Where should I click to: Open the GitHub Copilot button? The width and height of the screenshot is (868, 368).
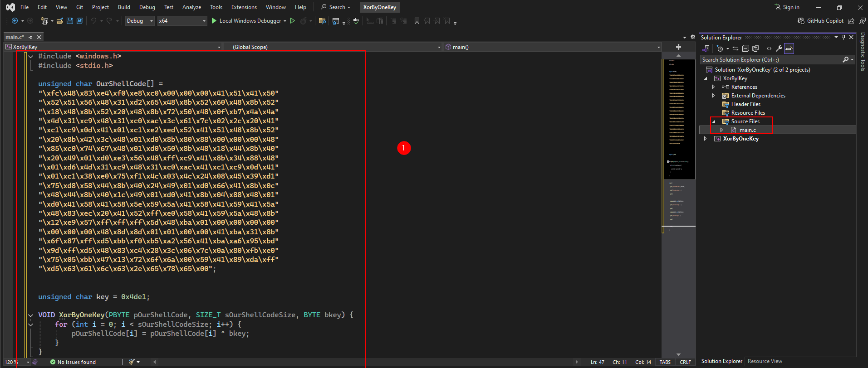[821, 21]
